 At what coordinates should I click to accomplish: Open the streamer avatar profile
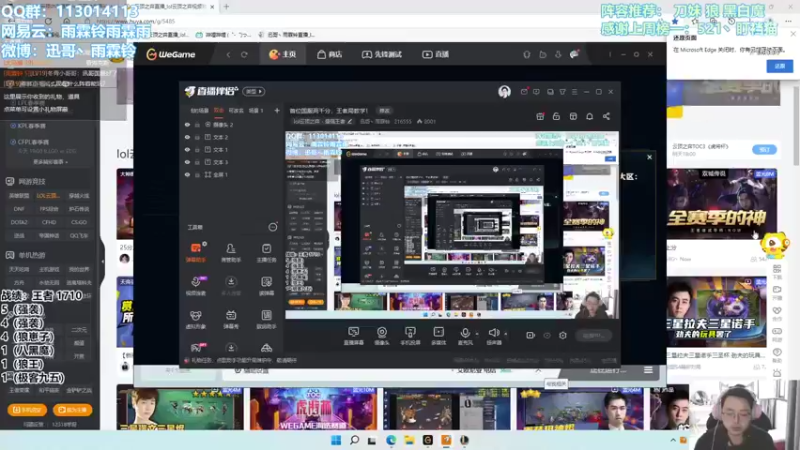tap(504, 91)
